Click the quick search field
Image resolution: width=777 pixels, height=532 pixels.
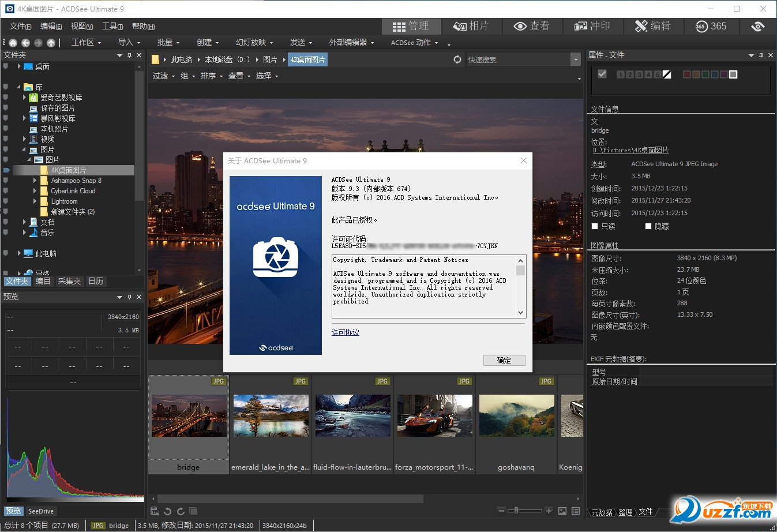click(x=517, y=59)
